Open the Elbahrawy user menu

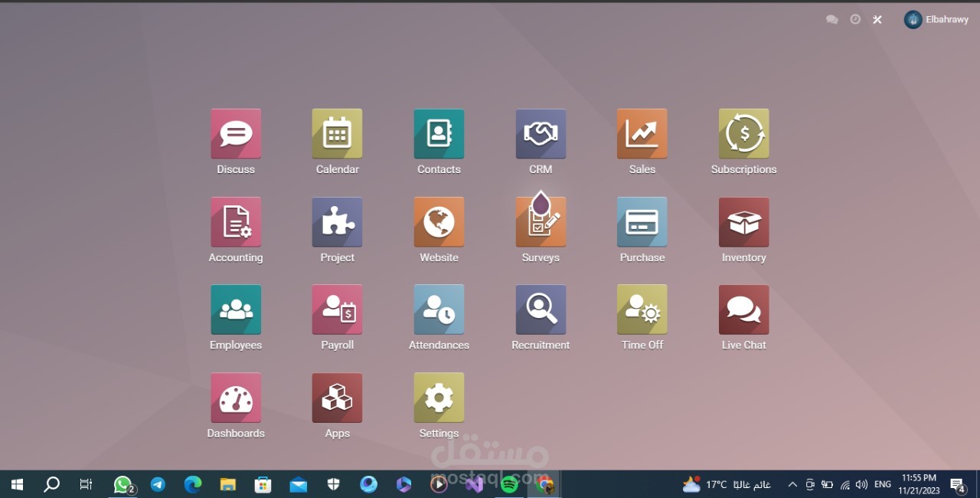936,20
